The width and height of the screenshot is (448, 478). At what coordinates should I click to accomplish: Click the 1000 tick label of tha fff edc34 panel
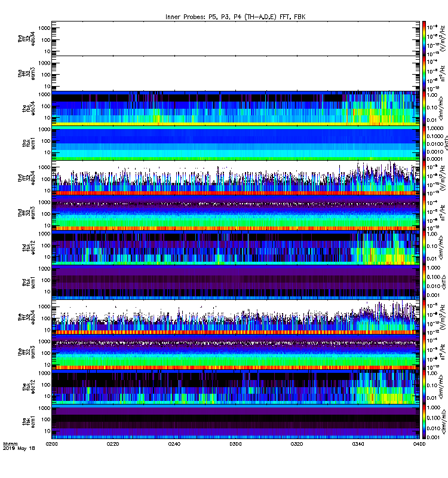click(x=44, y=28)
